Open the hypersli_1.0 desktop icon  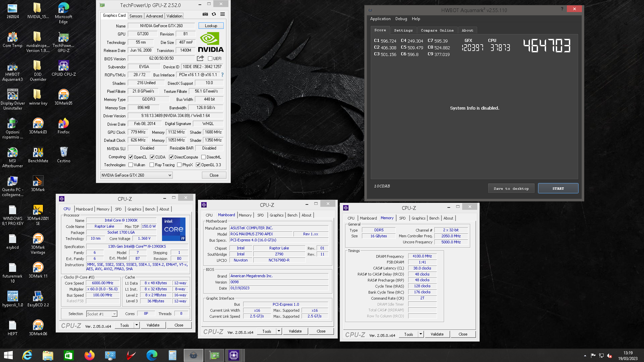[x=12, y=299]
